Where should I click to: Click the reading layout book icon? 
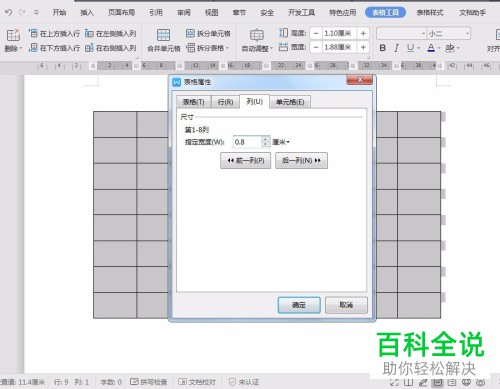pyautogui.click(x=409, y=382)
